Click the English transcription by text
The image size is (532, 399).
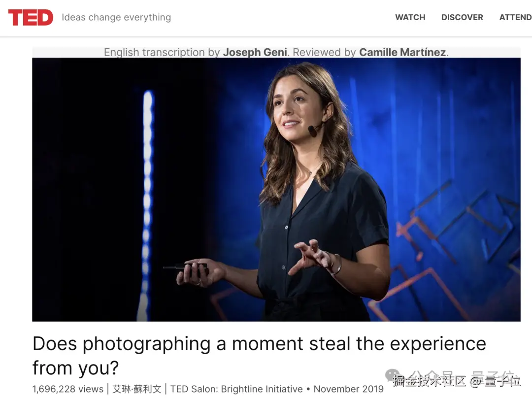pos(162,52)
